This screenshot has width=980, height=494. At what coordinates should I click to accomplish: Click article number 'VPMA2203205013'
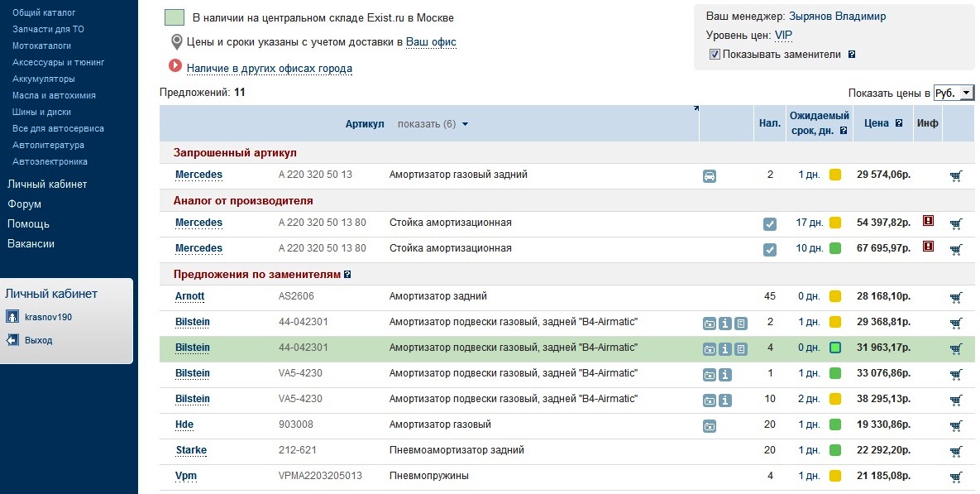[320, 476]
